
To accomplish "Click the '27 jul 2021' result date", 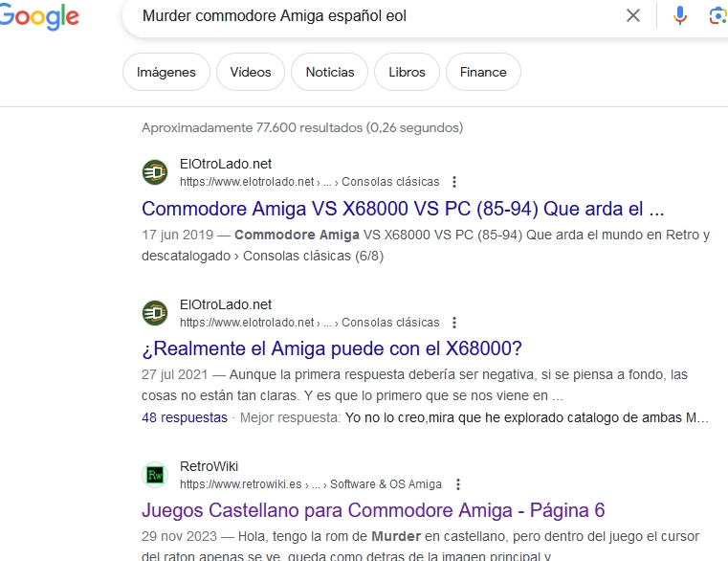I will pos(174,374).
